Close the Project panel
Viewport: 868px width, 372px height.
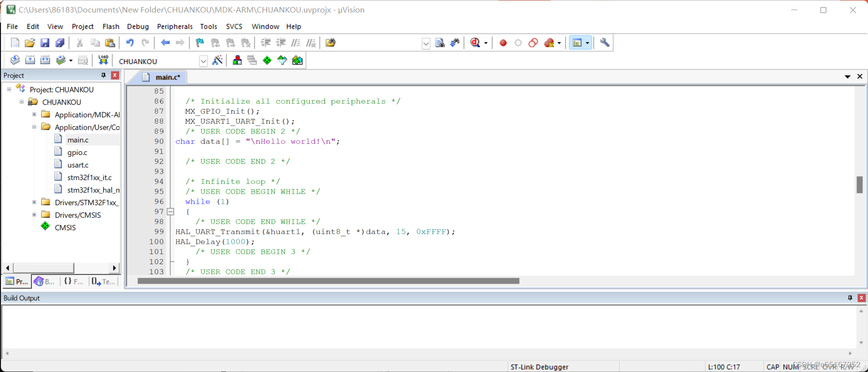[115, 75]
